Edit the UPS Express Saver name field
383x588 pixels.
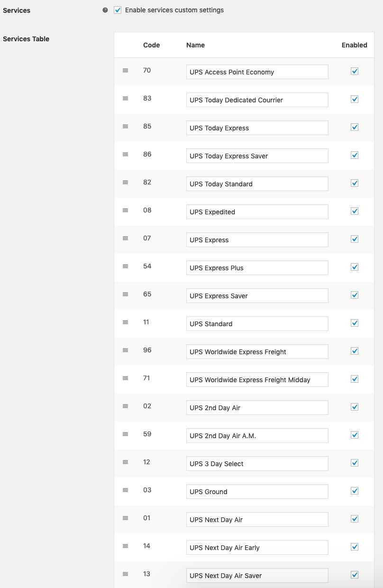[x=257, y=295]
